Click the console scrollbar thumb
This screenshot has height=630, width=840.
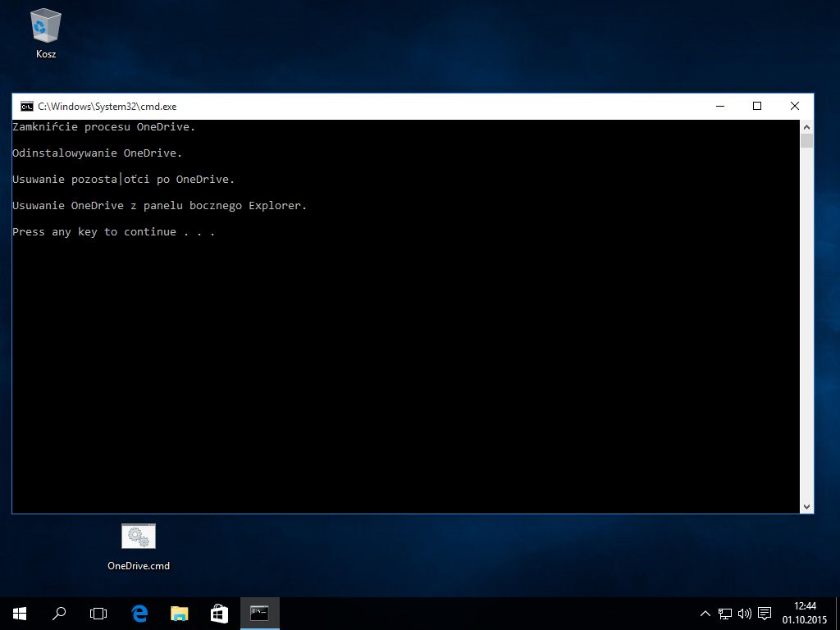(x=807, y=141)
